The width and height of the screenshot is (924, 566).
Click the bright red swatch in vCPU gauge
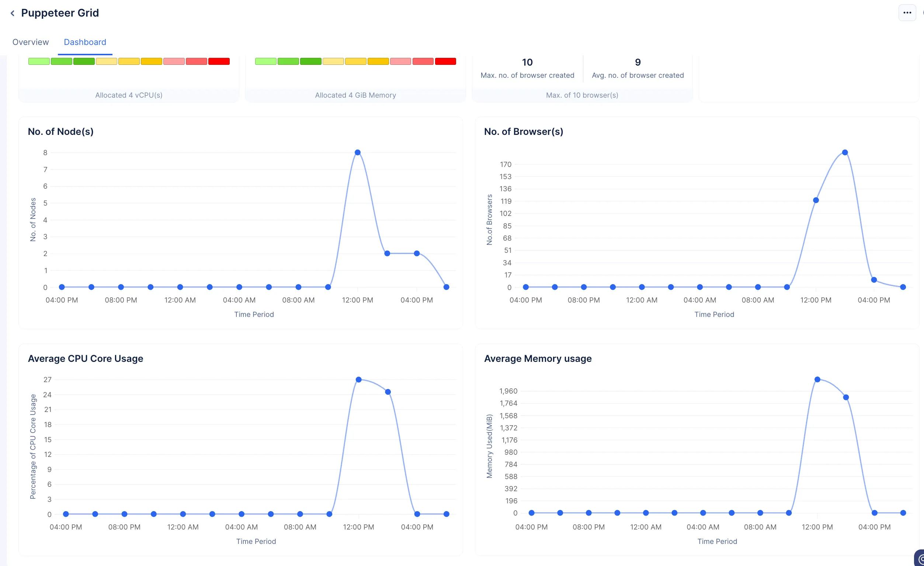tap(219, 62)
